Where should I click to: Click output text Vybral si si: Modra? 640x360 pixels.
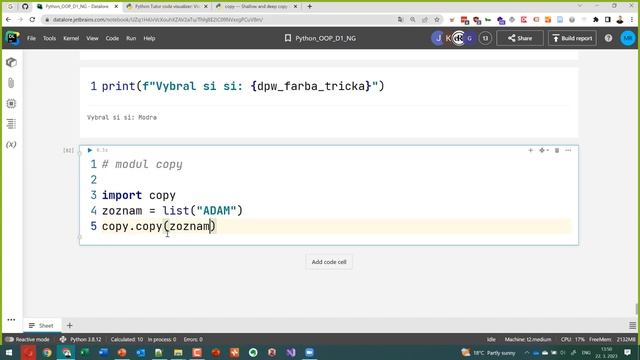(122, 117)
